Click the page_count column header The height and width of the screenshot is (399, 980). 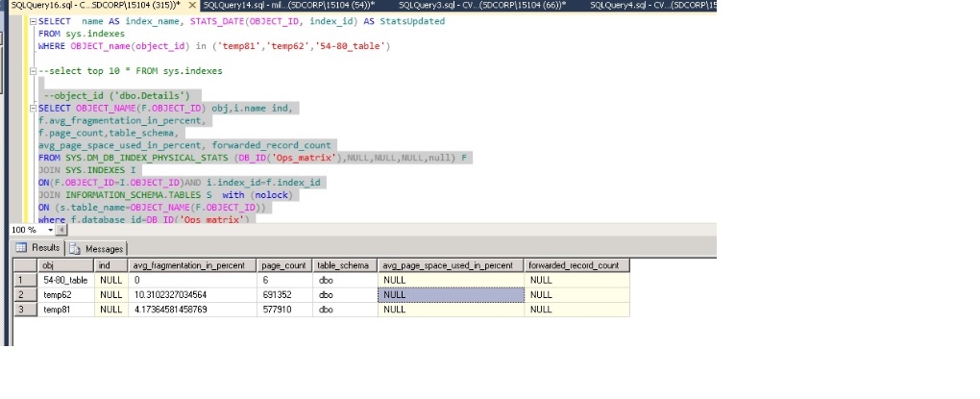pos(284,265)
